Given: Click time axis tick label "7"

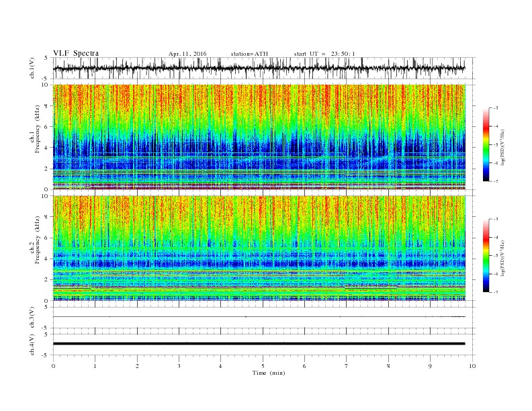Looking at the screenshot, I should coord(346,366).
